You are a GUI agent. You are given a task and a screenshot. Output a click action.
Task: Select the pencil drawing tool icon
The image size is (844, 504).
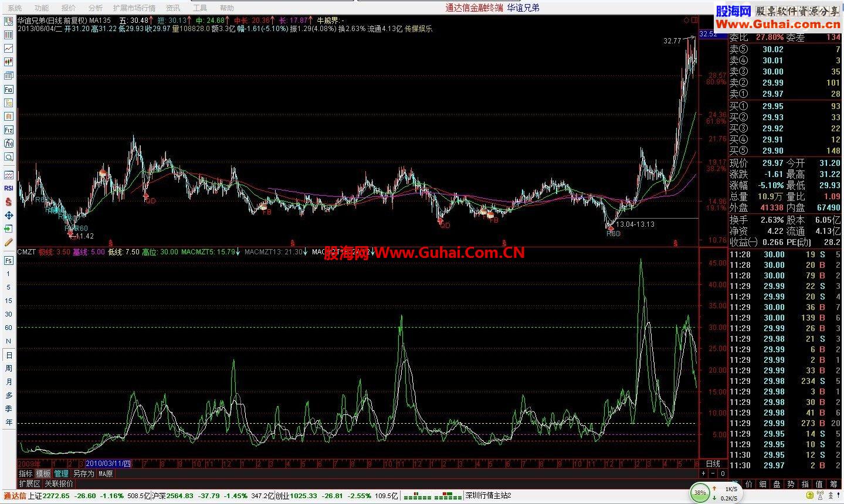pos(9,242)
